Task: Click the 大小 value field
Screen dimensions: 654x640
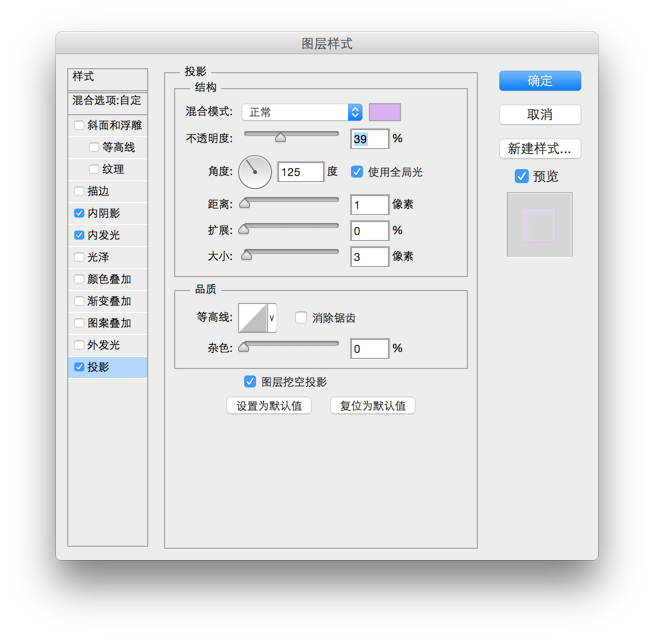Action: pyautogui.click(x=370, y=257)
